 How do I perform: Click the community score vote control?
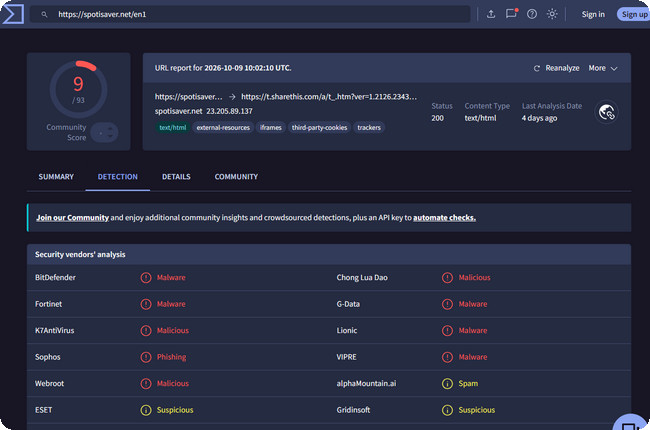coord(104,133)
